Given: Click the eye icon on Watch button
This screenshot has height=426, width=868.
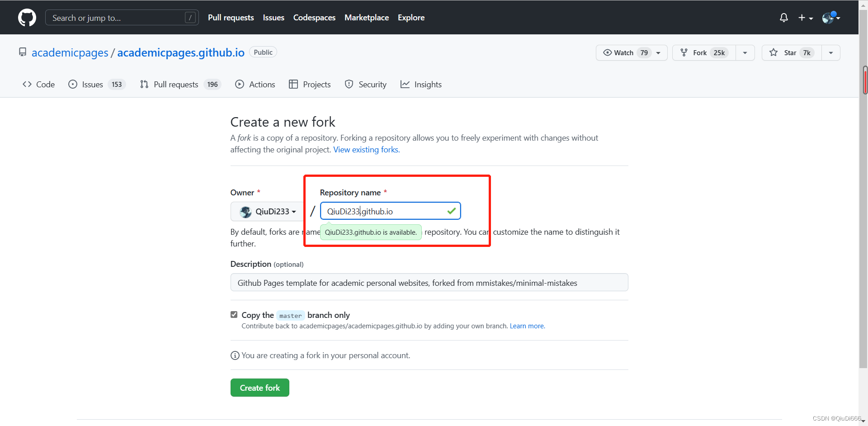Looking at the screenshot, I should (608, 53).
